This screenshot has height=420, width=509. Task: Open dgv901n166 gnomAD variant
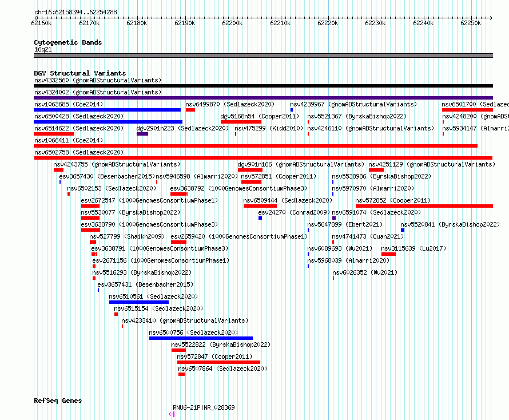point(301,164)
